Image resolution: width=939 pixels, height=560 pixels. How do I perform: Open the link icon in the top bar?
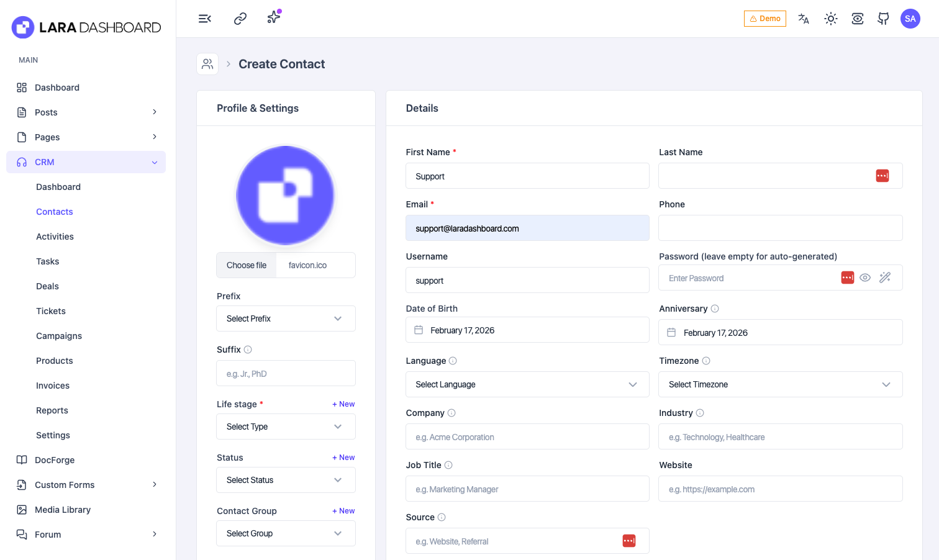[x=240, y=19]
